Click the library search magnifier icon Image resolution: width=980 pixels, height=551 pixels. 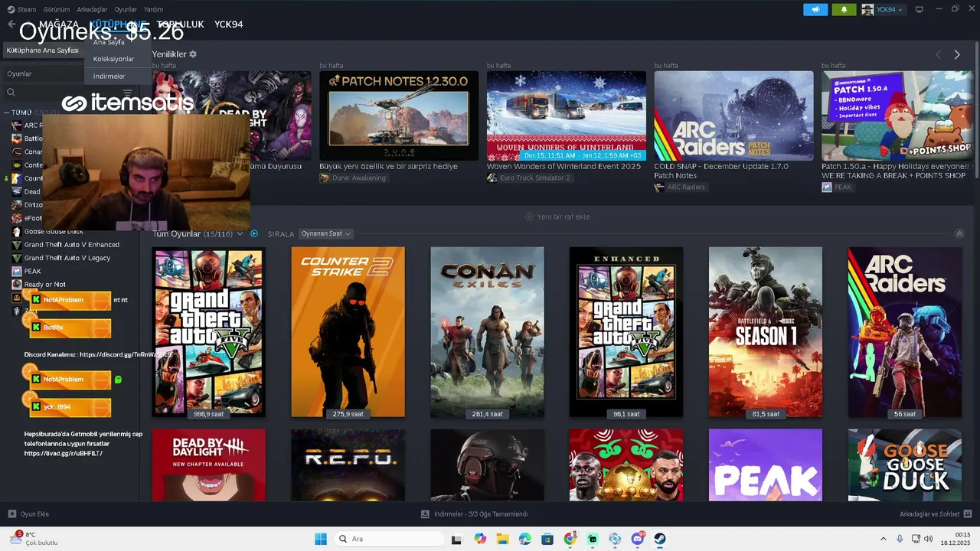pyautogui.click(x=11, y=93)
